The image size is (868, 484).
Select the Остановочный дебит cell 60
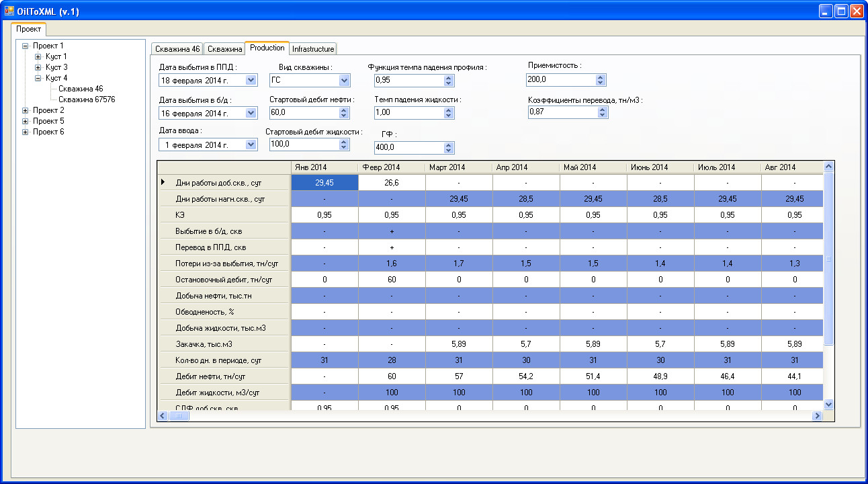392,279
